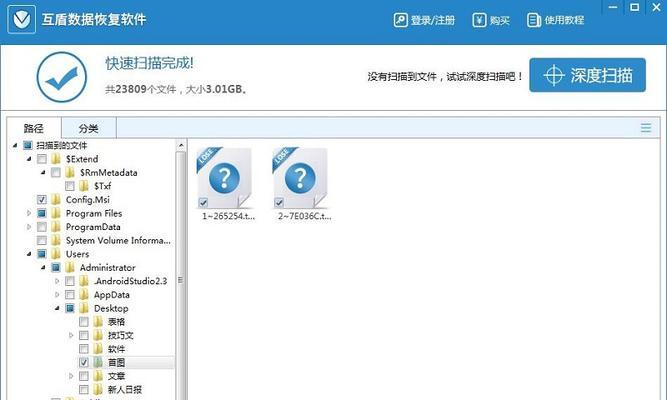The height and width of the screenshot is (400, 667).
Task: Check the System Volume Information checkbox
Action: [x=42, y=240]
